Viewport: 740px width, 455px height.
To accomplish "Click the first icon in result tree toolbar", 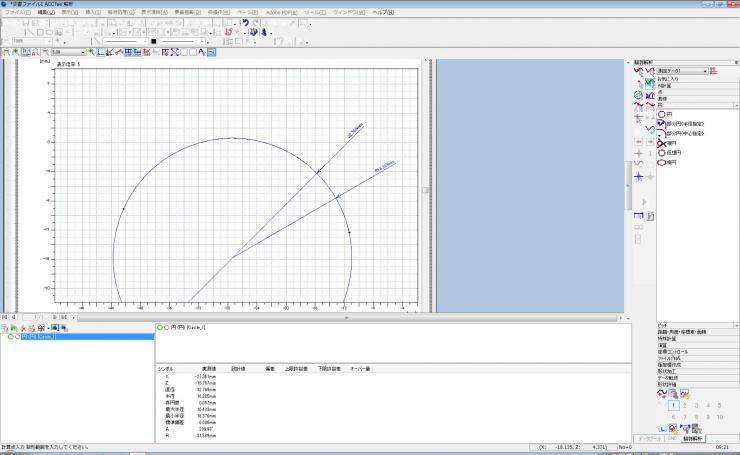I will point(5,328).
